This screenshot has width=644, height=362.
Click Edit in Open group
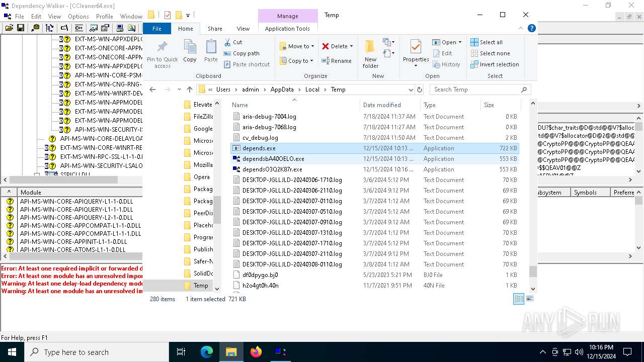(442, 53)
